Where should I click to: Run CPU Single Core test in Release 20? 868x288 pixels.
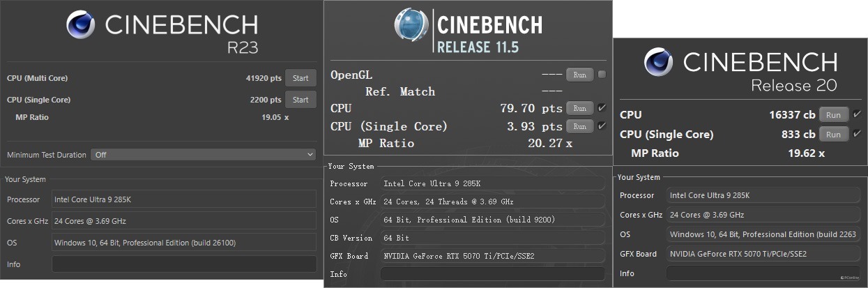(x=834, y=135)
